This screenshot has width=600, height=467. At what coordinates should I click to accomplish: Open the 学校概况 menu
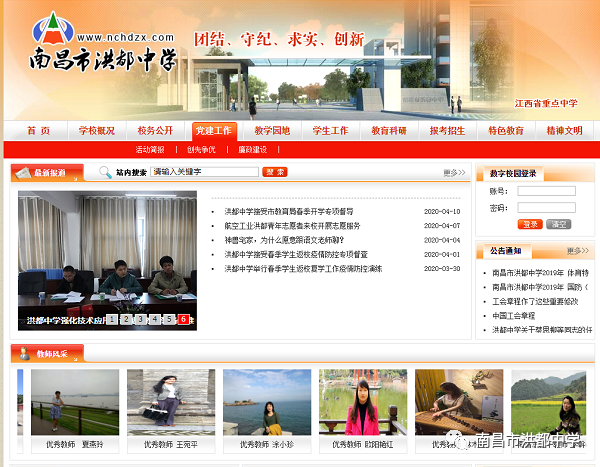(x=97, y=131)
